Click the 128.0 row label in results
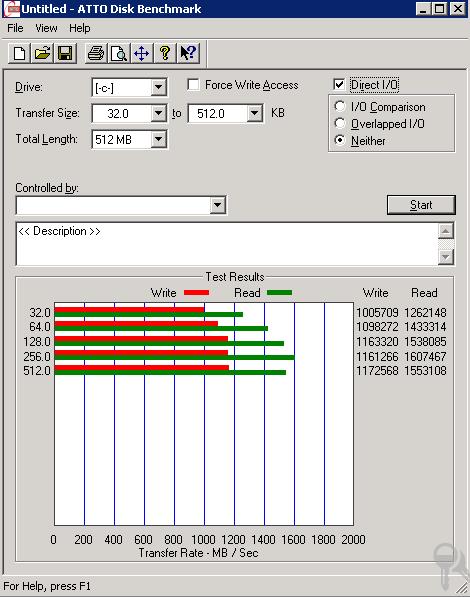Image resolution: width=470 pixels, height=597 pixels. pyautogui.click(x=37, y=342)
